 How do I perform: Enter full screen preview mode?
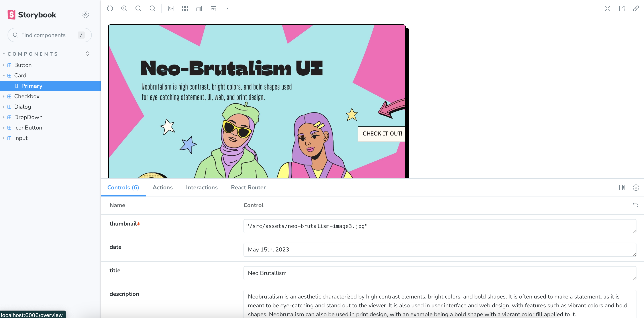point(607,8)
